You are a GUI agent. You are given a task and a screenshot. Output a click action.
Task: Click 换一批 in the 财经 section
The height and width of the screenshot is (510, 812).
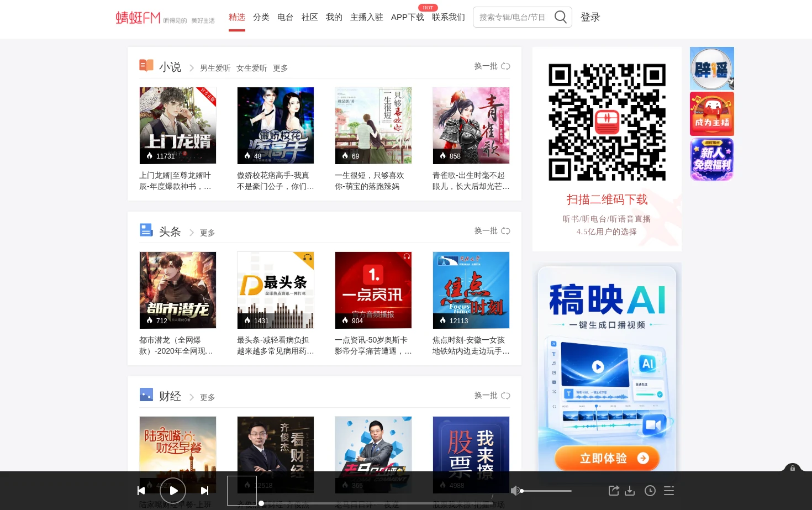point(486,396)
